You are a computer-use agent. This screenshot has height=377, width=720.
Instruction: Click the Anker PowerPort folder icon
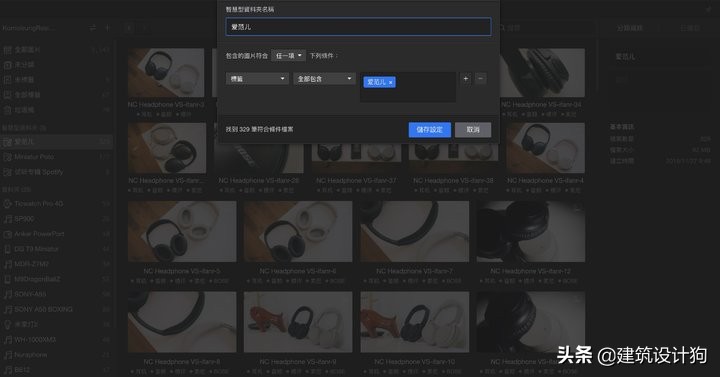(x=7, y=234)
